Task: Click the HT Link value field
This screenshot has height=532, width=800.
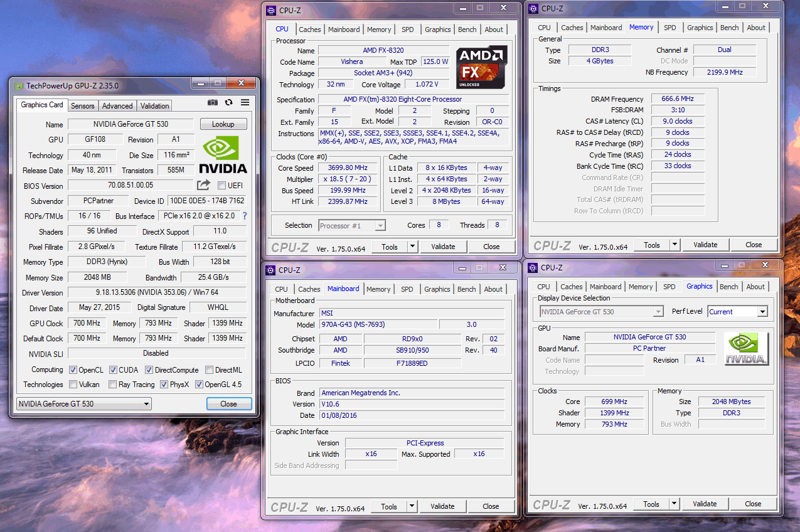Action: [348, 202]
